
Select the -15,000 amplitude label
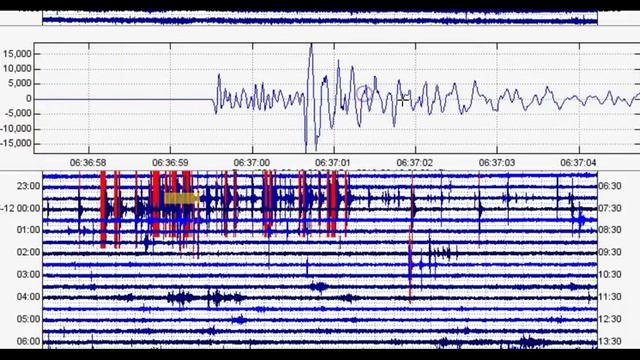[x=16, y=143]
